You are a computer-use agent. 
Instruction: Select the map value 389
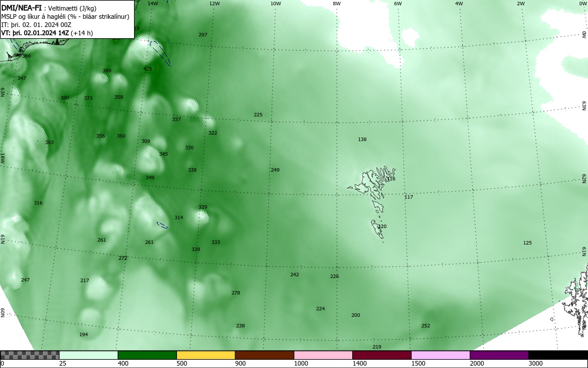point(107,71)
